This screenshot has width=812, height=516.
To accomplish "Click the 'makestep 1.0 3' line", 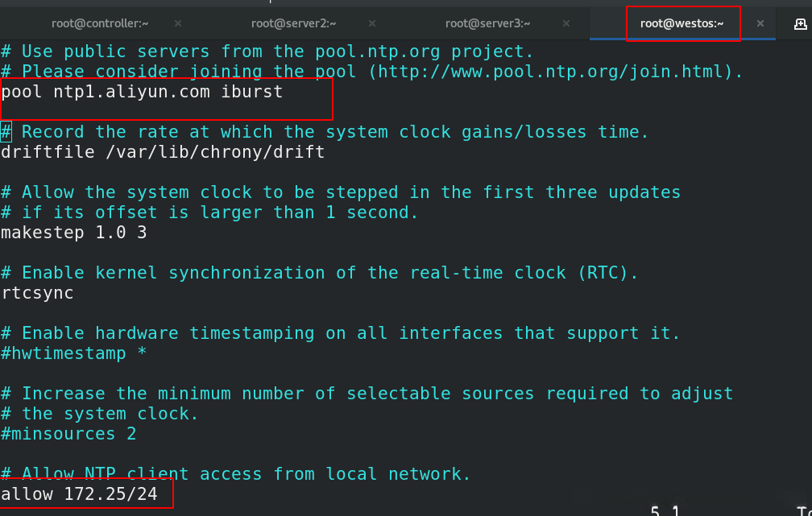I will pos(74,233).
